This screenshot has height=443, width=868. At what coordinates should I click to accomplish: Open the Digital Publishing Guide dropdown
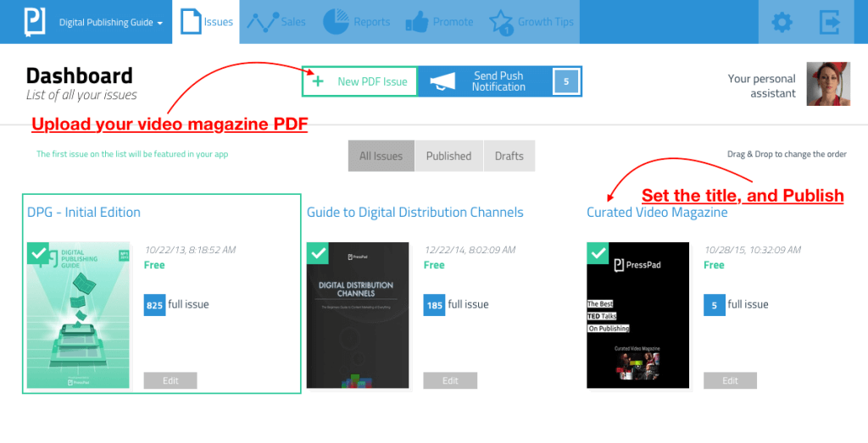point(111,23)
